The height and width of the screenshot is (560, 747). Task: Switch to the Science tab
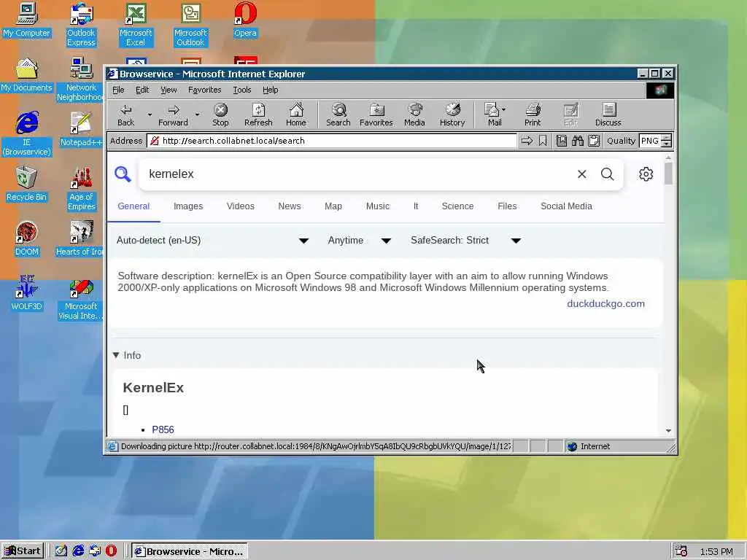pos(457,206)
